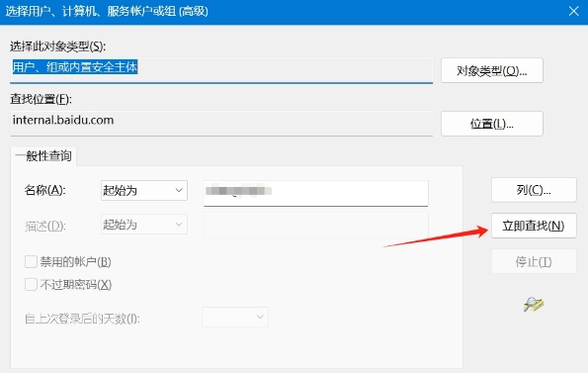Click the 查找位置(F): label
This screenshot has width=588, height=373.
[41, 99]
